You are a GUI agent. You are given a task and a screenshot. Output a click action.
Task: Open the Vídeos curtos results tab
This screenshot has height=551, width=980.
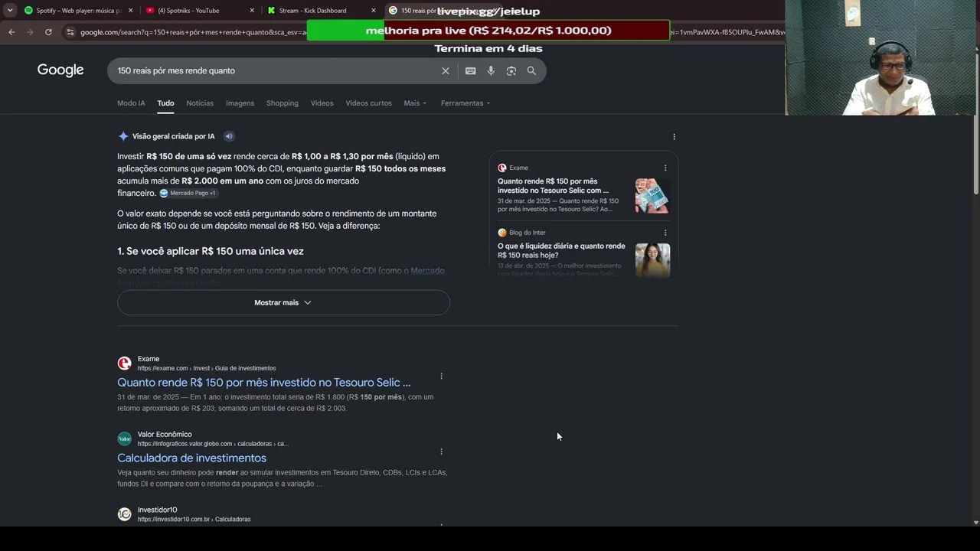coord(368,103)
